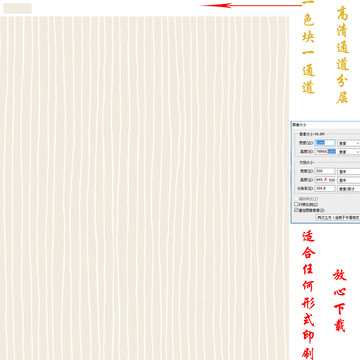Open the pixel width unit dropdown
The width and height of the screenshot is (360, 360).
pyautogui.click(x=349, y=143)
